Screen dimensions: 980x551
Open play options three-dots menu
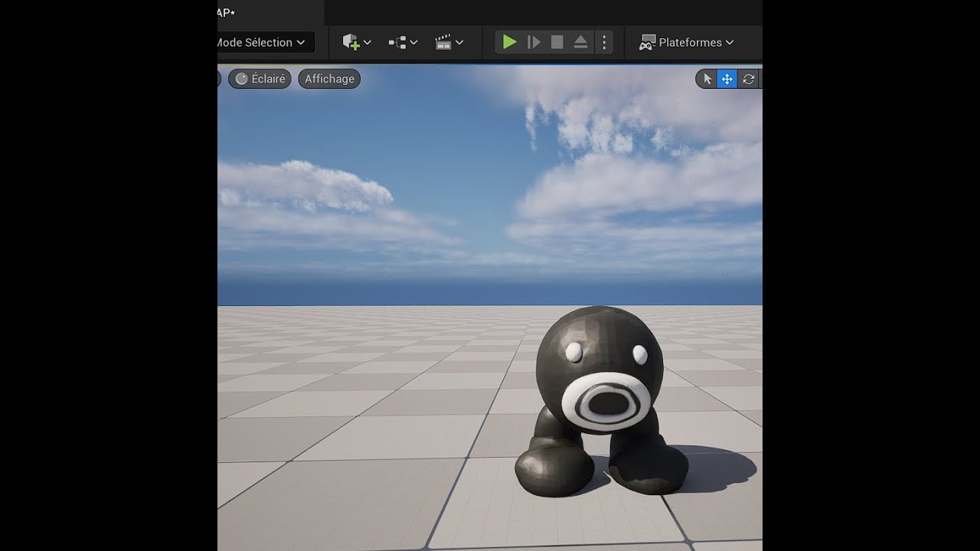click(604, 42)
